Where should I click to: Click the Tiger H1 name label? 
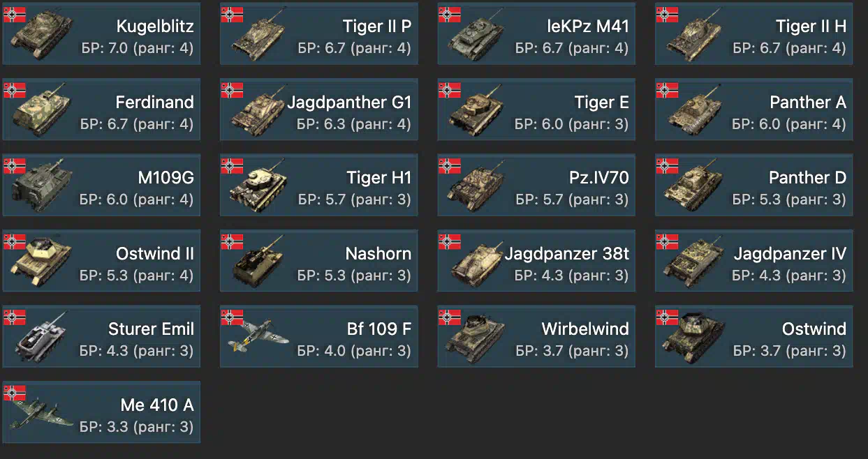[x=379, y=178]
